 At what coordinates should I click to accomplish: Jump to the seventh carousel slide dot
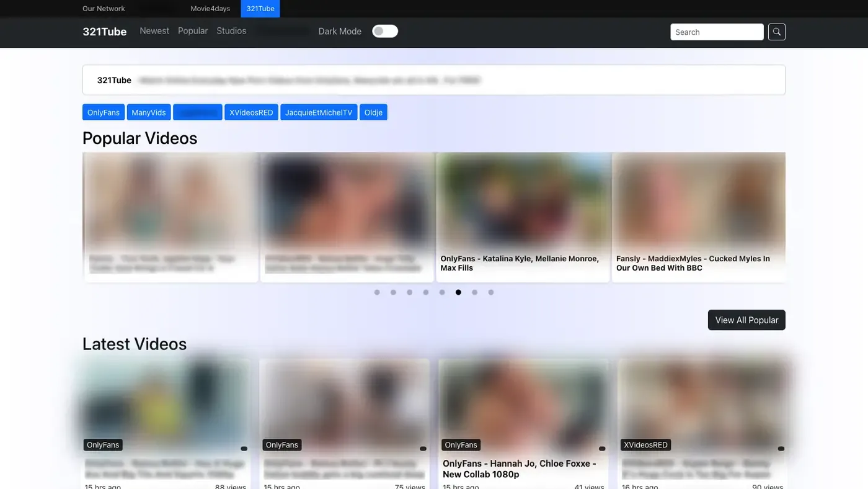(475, 292)
